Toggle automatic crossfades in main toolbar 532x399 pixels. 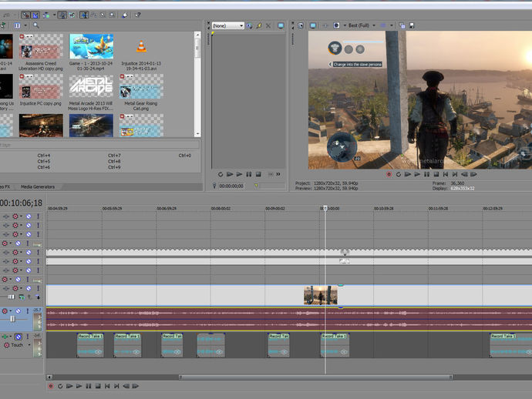pyautogui.click(x=35, y=15)
